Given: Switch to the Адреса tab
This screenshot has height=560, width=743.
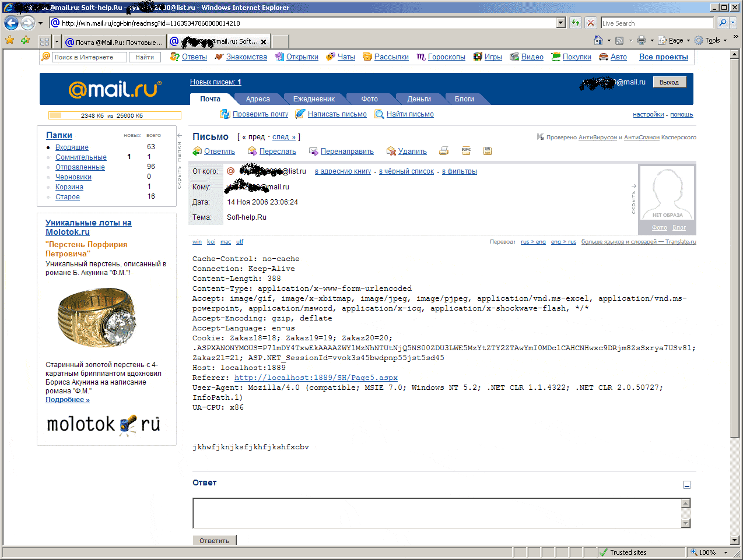Looking at the screenshot, I should click(258, 99).
